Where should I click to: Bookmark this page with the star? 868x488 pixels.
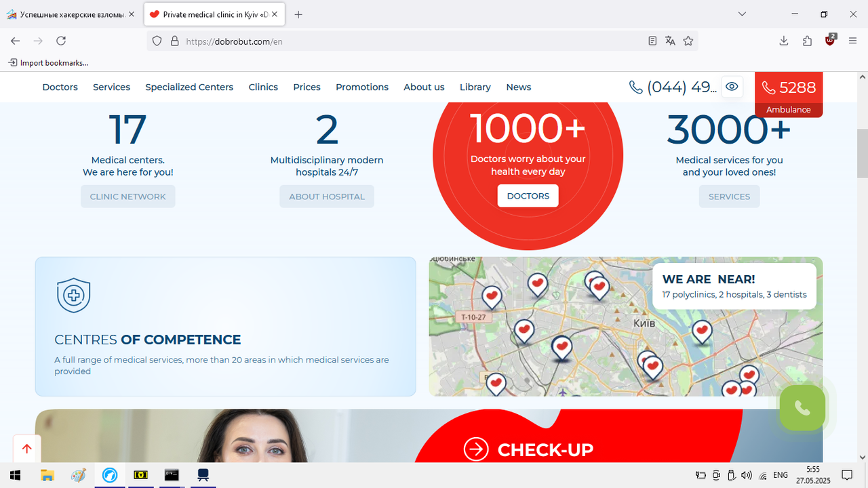click(x=688, y=41)
